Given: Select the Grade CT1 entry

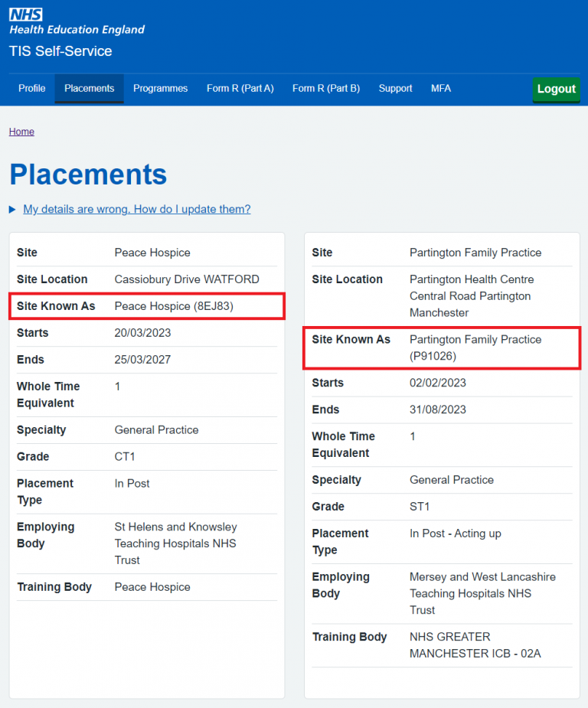Looking at the screenshot, I should click(x=124, y=456).
